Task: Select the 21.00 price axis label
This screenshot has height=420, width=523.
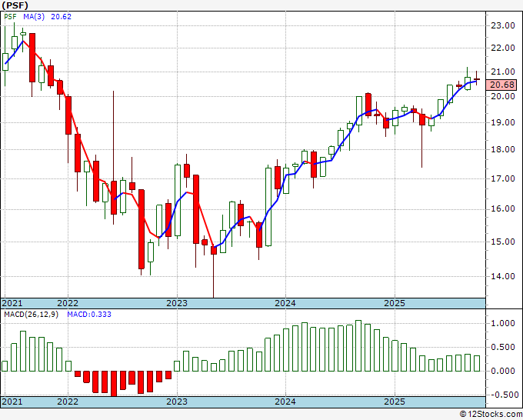Action: click(503, 72)
